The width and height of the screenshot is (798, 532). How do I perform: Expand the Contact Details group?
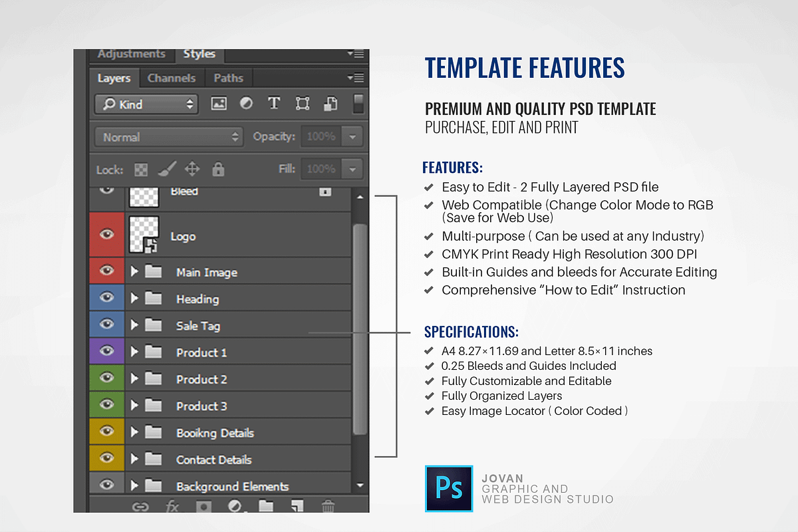tap(134, 459)
